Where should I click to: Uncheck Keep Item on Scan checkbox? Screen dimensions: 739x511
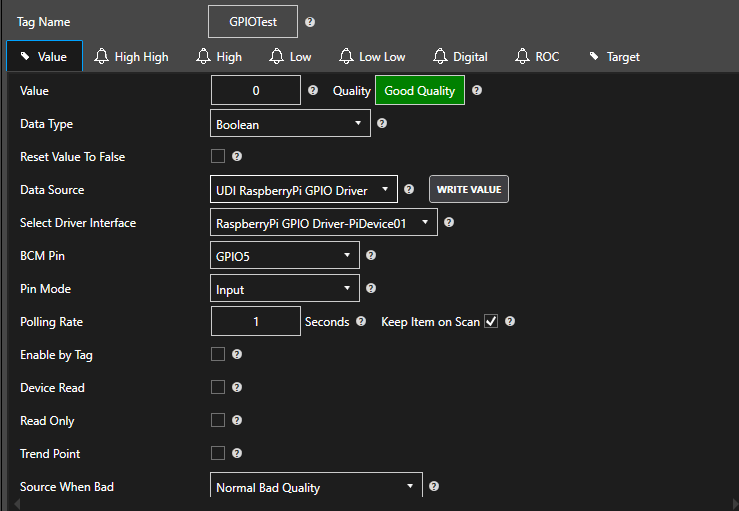(491, 322)
